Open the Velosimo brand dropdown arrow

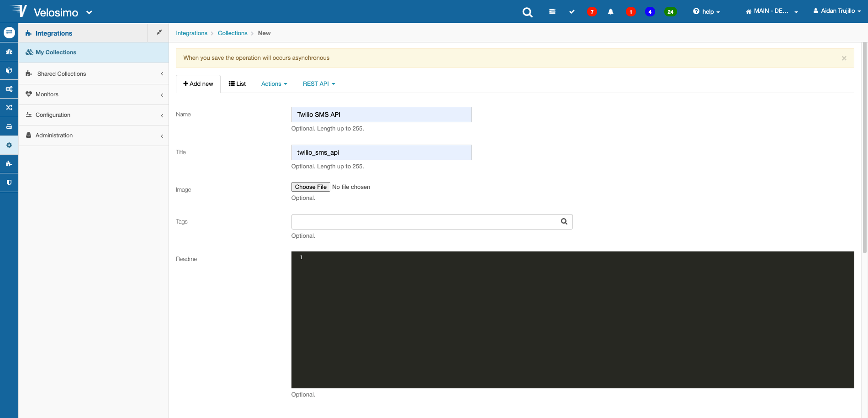[89, 12]
